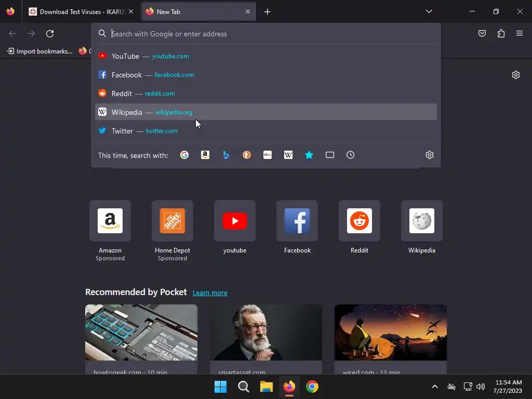Click the Pocket Learn more link
532x399 pixels.
tap(210, 292)
